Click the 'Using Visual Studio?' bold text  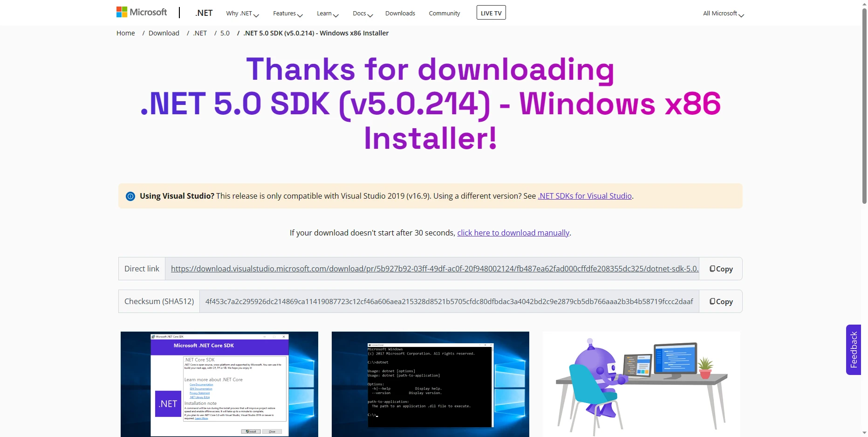(177, 196)
